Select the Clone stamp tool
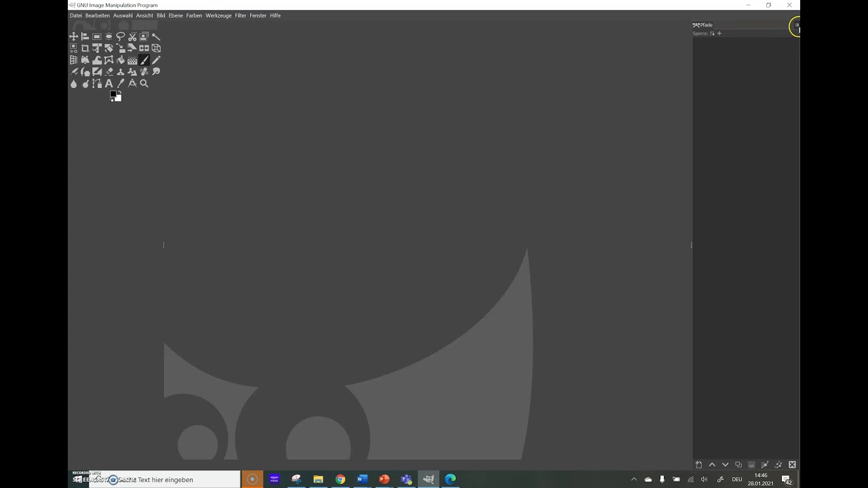Viewport: 868px width, 488px height. tap(121, 71)
